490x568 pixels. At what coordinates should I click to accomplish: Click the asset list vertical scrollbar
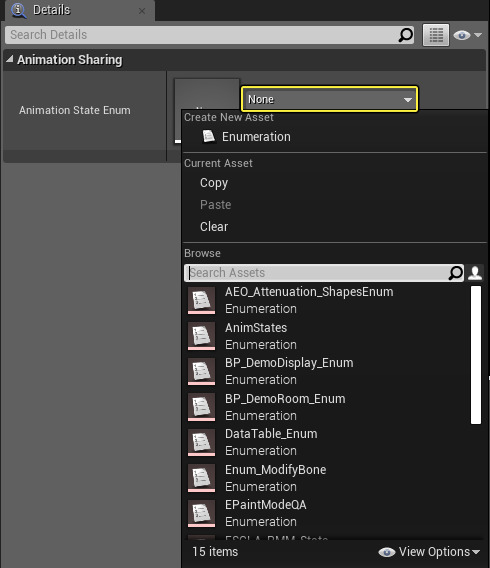[x=476, y=355]
